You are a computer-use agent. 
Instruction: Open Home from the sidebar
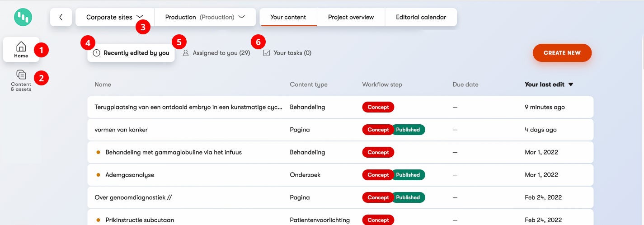pyautogui.click(x=21, y=49)
